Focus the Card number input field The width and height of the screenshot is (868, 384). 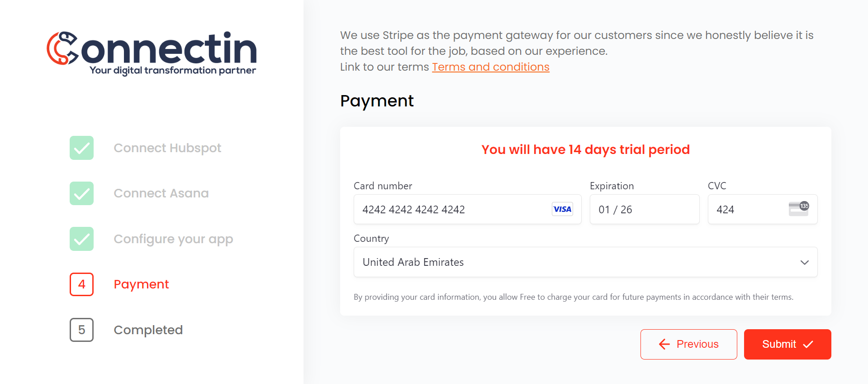coord(467,209)
